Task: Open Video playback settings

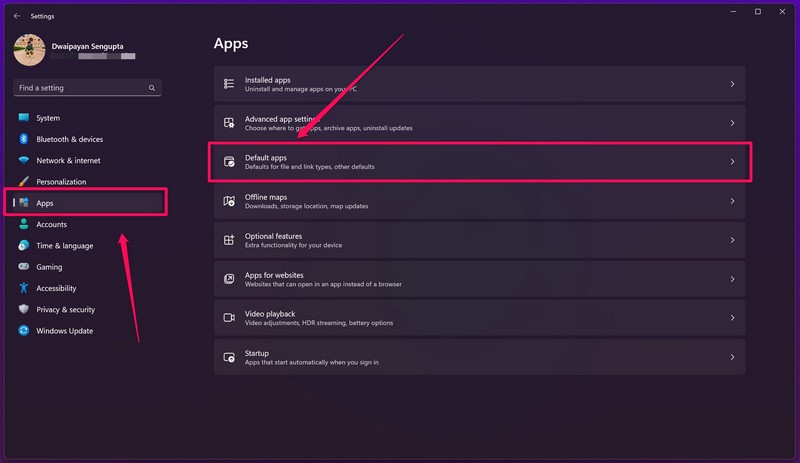Action: (x=480, y=318)
